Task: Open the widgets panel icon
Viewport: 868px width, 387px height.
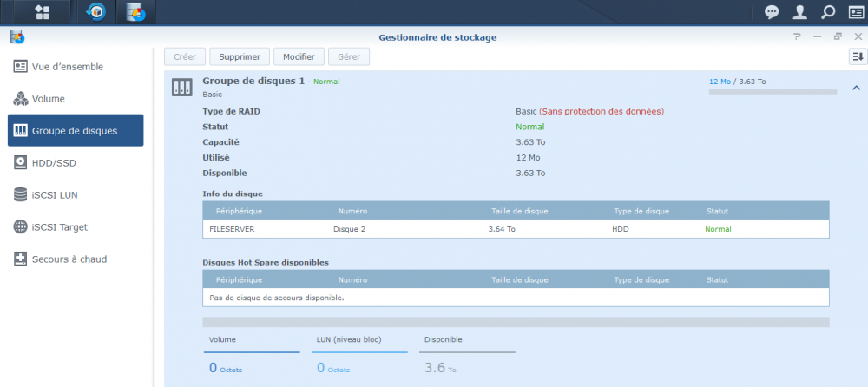Action: click(854, 12)
